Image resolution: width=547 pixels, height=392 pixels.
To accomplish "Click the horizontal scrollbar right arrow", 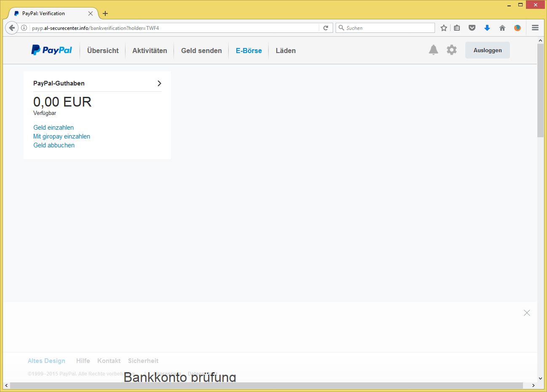I will pyautogui.click(x=534, y=385).
